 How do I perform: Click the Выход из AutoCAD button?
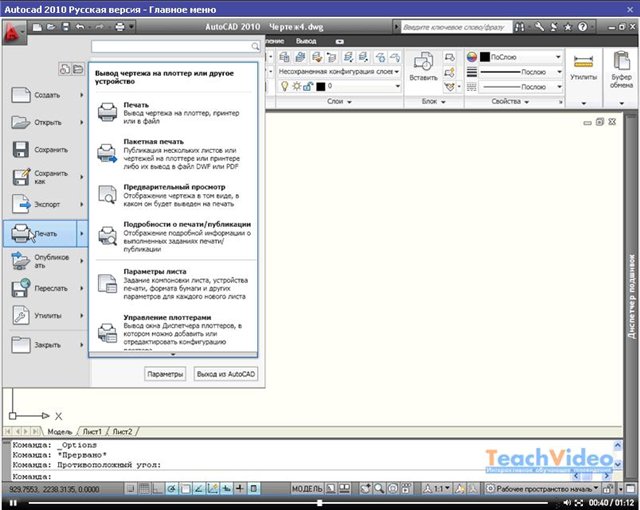[226, 374]
